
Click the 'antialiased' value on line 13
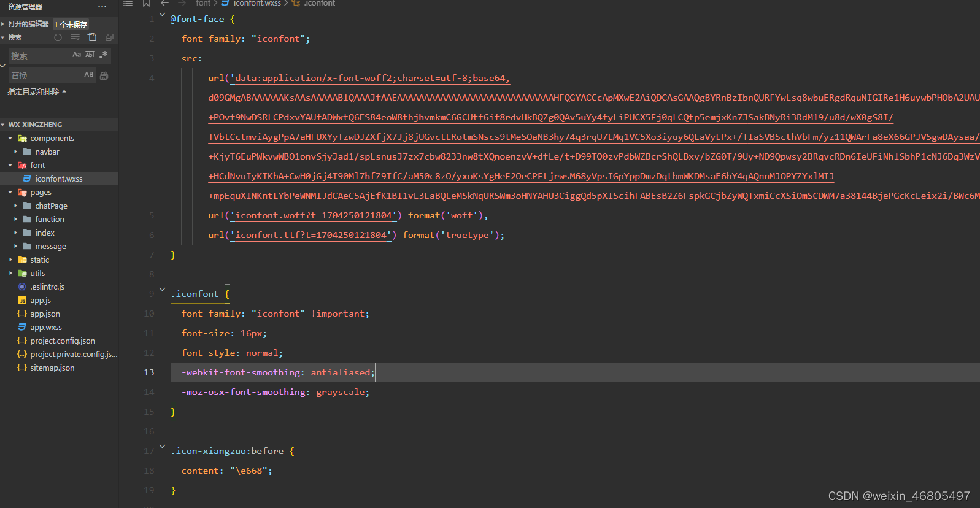[x=341, y=372]
